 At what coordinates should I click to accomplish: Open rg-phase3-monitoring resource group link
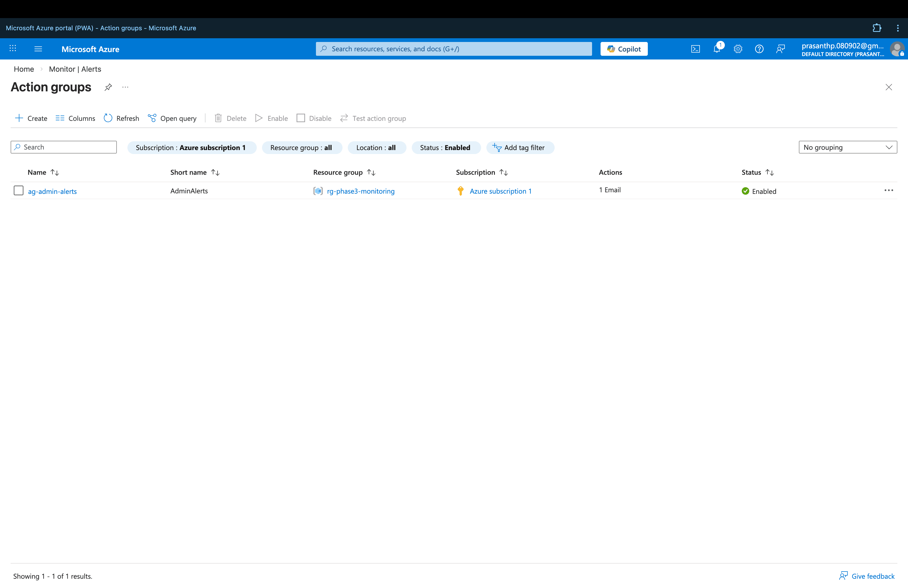(x=361, y=191)
